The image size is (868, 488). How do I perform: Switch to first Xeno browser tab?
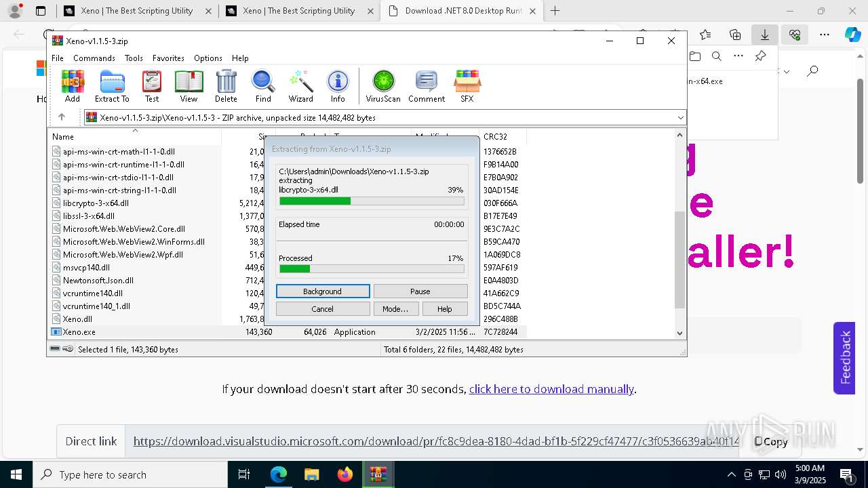click(x=136, y=11)
